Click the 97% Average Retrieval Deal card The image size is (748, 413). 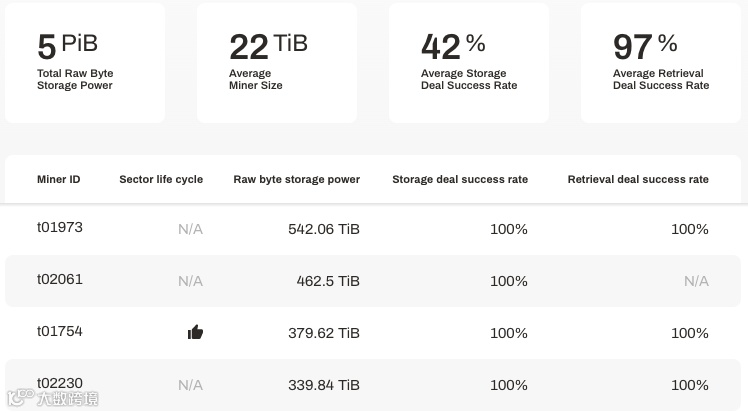point(660,63)
